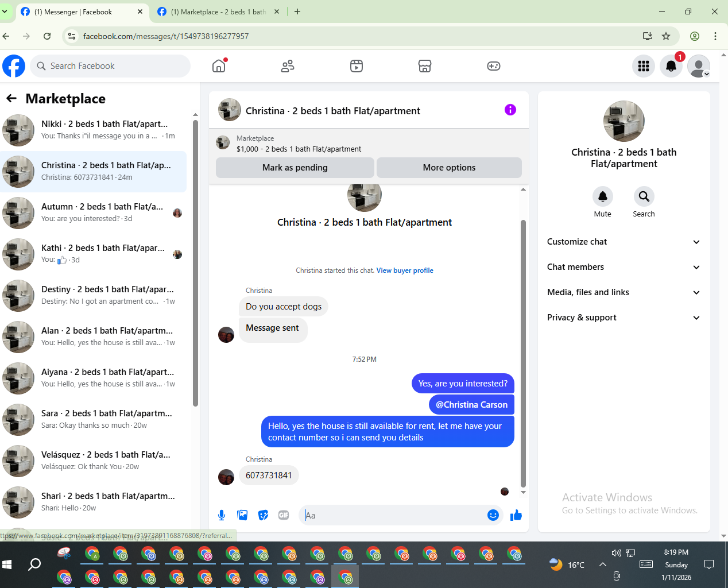728x588 pixels.
Task: Open the notifications bell icon
Action: (x=671, y=66)
